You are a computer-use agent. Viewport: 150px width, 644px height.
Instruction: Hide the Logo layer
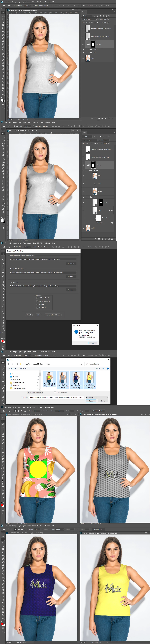(x=83, y=203)
